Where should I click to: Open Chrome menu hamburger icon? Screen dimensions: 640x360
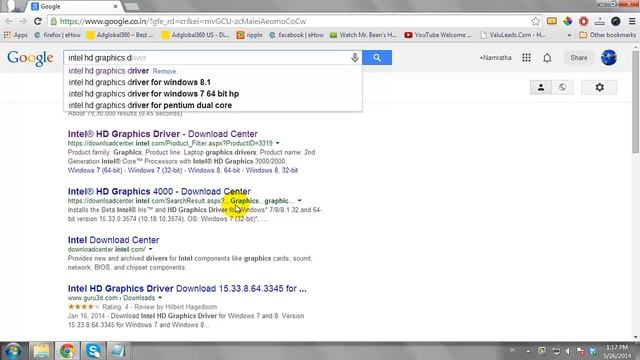632,21
